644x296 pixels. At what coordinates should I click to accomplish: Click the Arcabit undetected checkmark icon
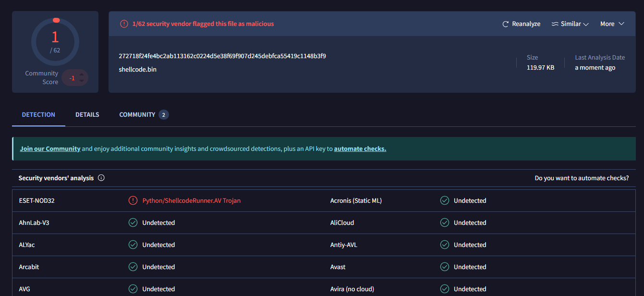click(x=133, y=267)
